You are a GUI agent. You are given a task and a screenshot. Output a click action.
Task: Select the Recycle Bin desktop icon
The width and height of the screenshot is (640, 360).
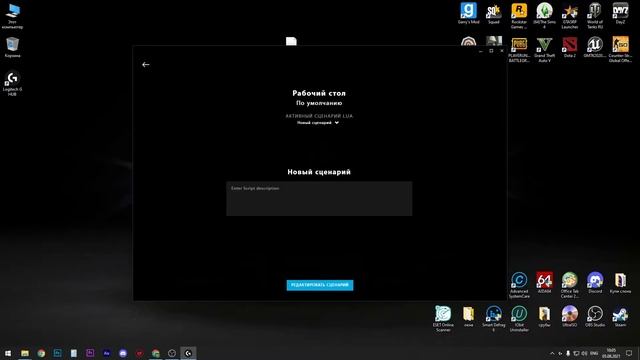click(x=12, y=47)
